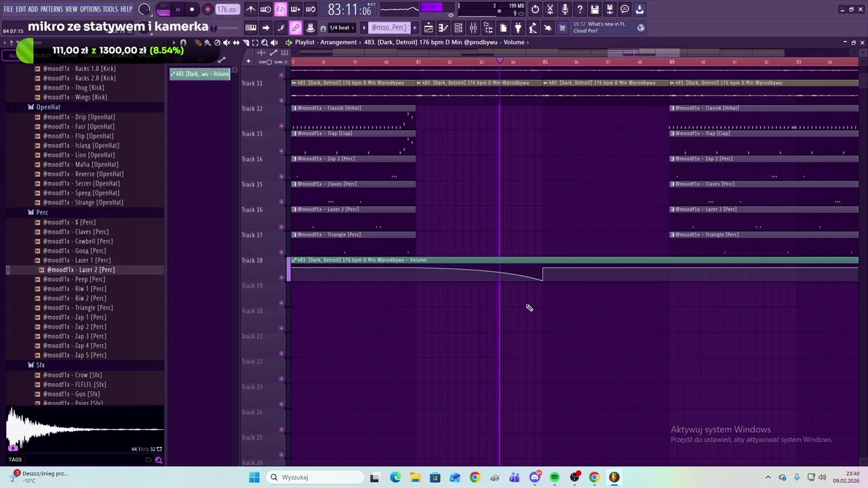Image resolution: width=868 pixels, height=488 pixels.
Task: Toggle the metronome button
Action: (251, 9)
